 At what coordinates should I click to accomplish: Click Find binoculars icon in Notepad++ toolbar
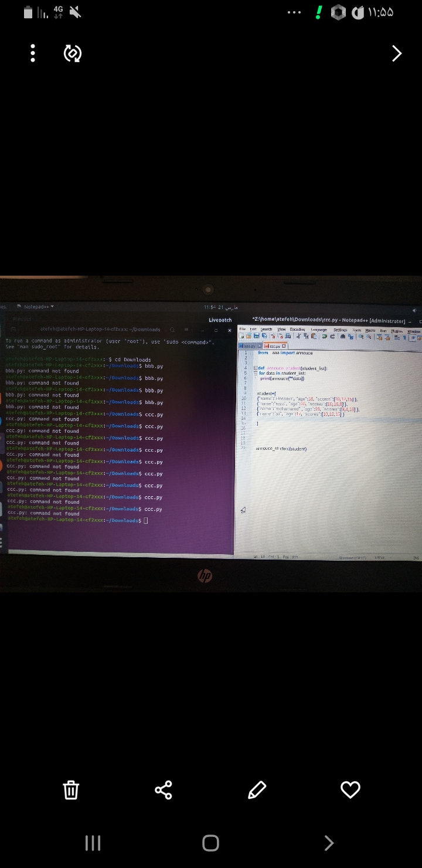coord(342,336)
